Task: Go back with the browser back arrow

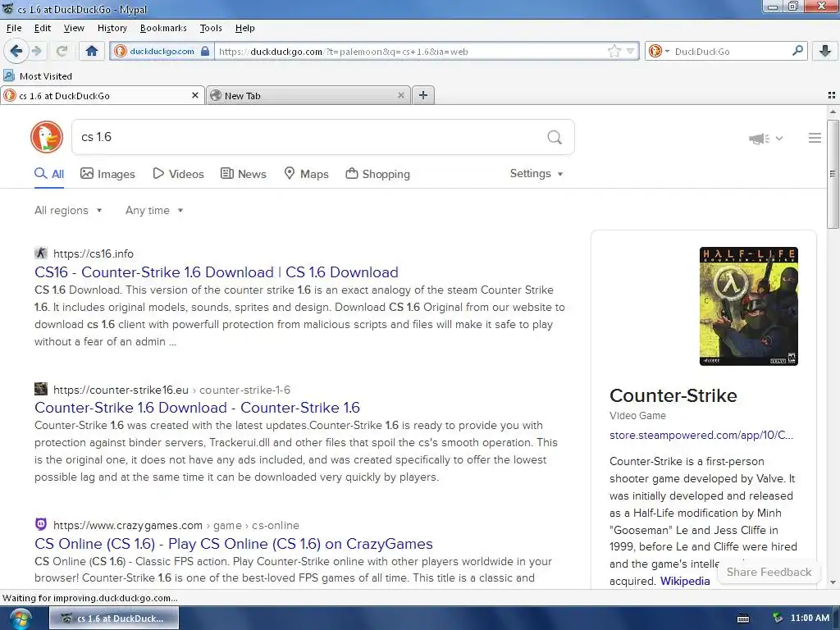Action: tap(16, 51)
